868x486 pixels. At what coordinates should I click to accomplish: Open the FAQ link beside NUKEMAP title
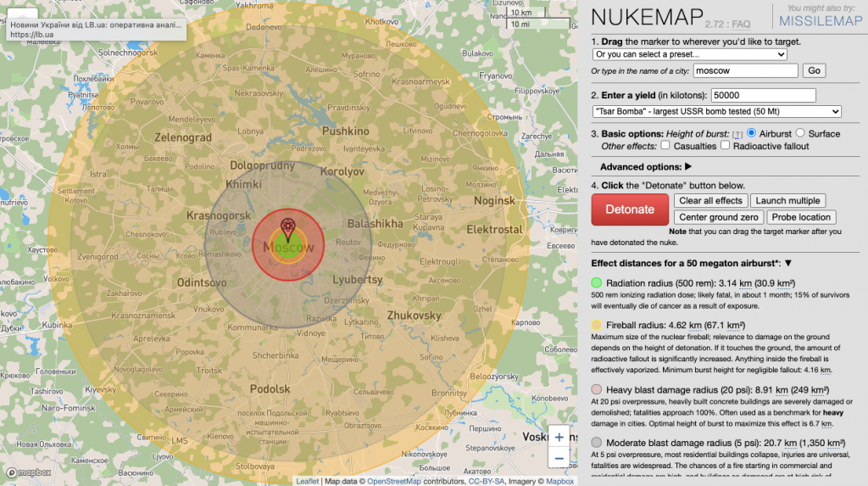point(741,25)
